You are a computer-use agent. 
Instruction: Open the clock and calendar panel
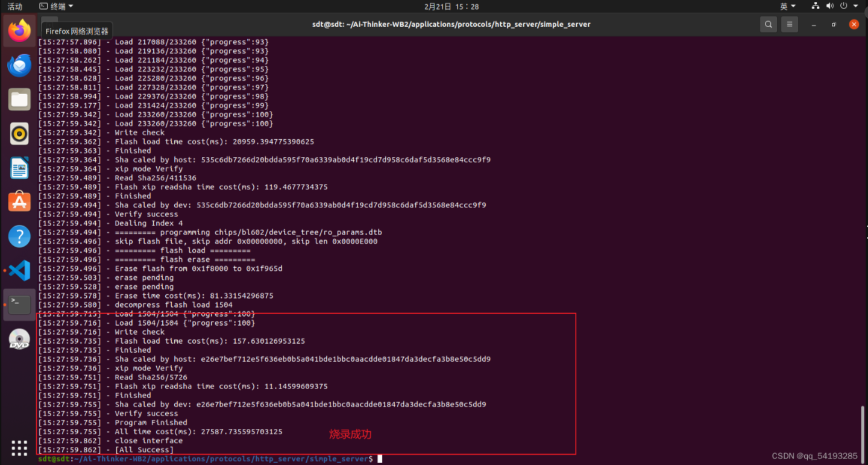coord(451,6)
